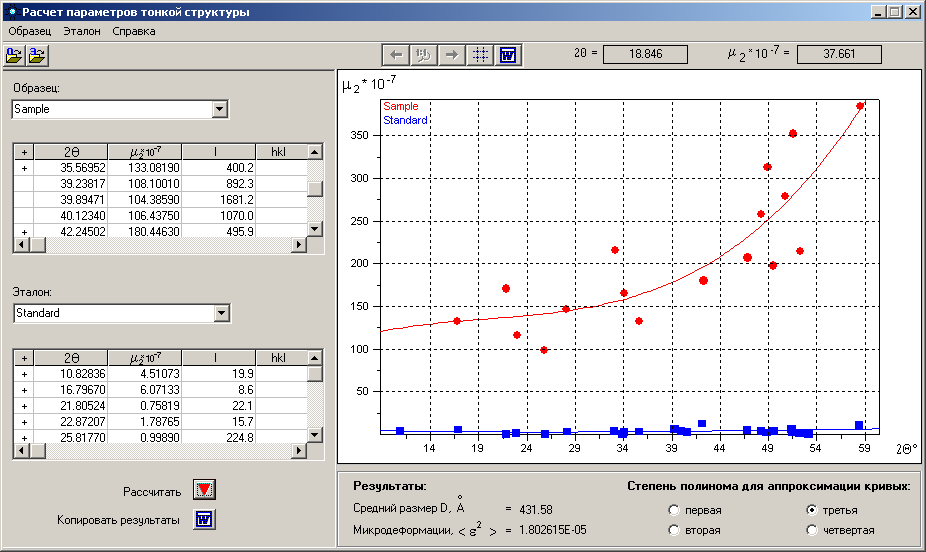Toggle the chart grid icon in toolbar
926x552 pixels.
[480, 55]
